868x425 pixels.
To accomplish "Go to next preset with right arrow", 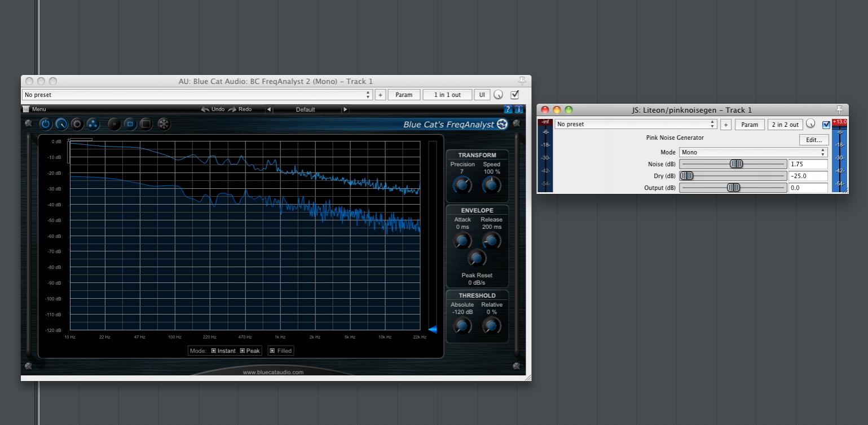I will [345, 109].
